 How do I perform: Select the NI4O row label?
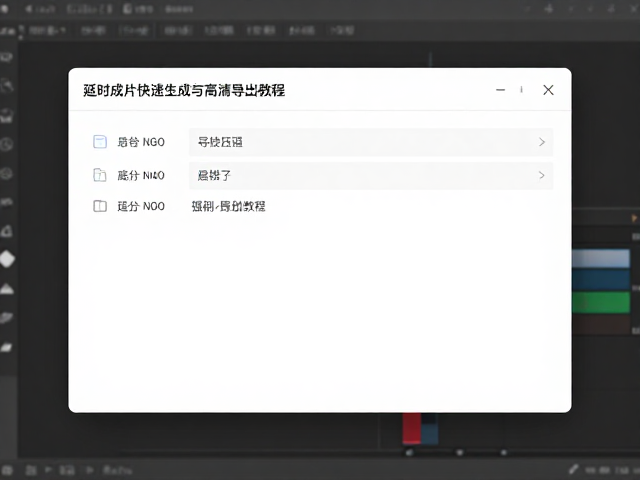point(141,176)
